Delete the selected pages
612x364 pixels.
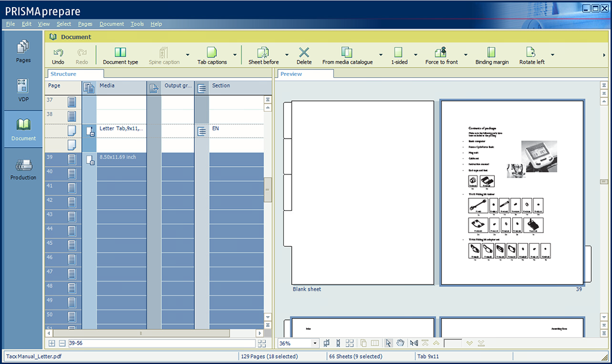click(x=304, y=56)
